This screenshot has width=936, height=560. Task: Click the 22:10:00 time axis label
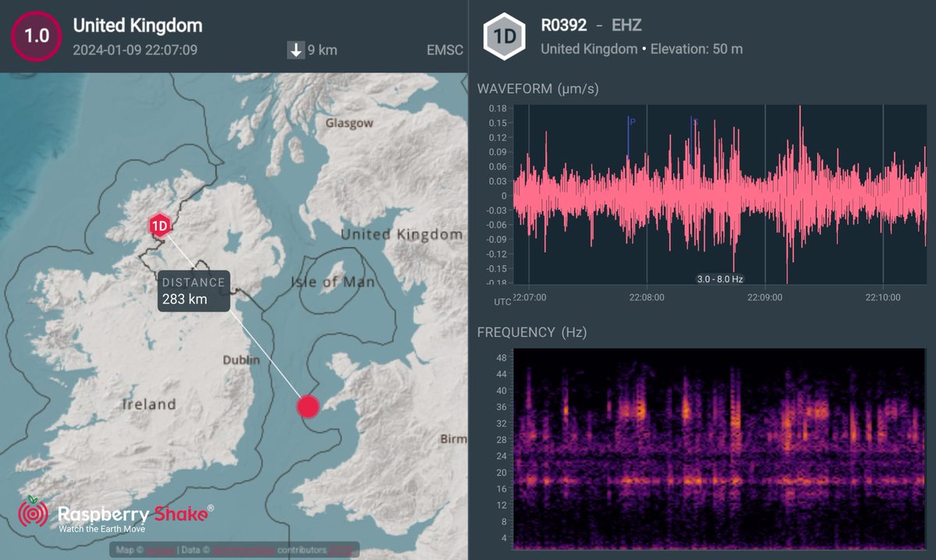[x=883, y=297]
